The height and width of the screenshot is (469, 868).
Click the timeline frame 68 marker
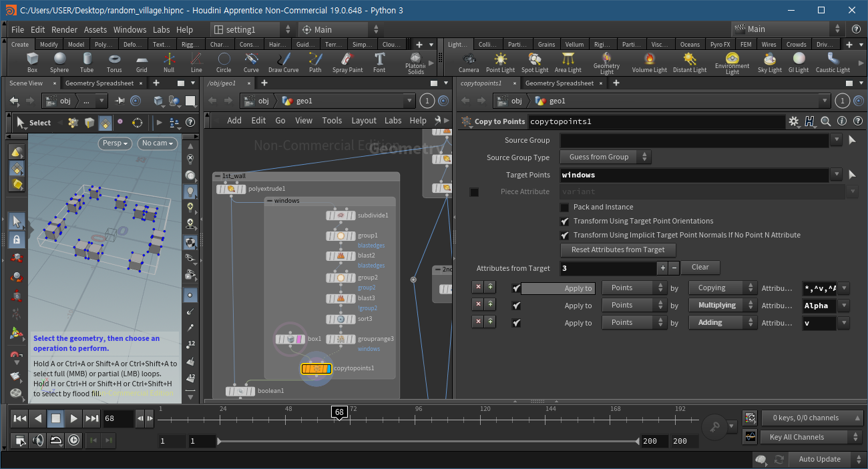(x=339, y=412)
